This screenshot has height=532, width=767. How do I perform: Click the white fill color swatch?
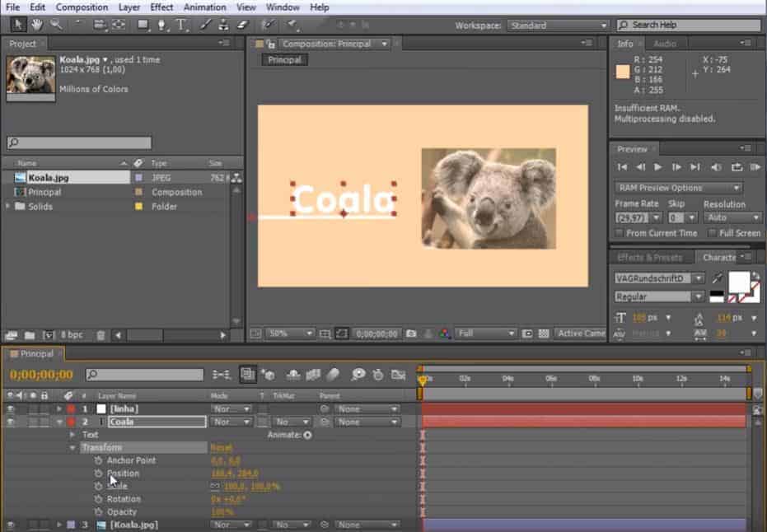[739, 282]
